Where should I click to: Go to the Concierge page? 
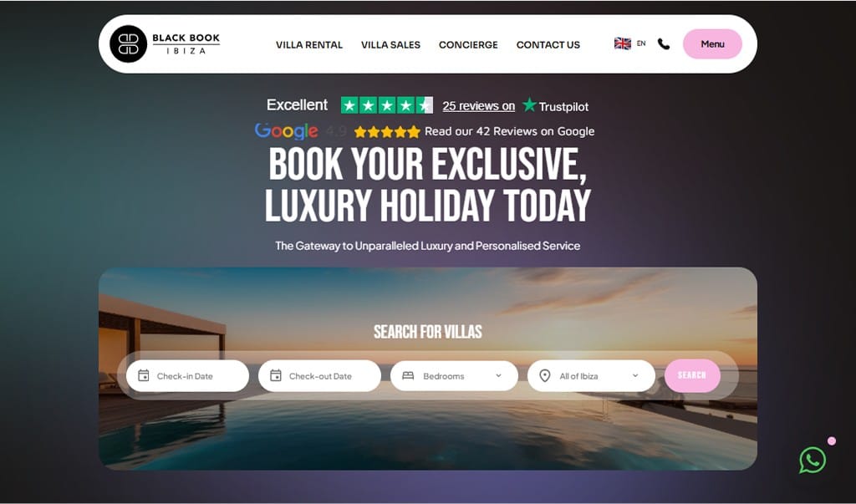point(468,45)
